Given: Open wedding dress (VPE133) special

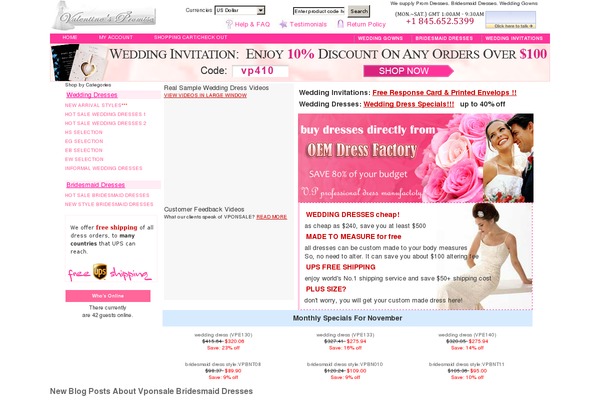Looking at the screenshot, I should pos(345,335).
